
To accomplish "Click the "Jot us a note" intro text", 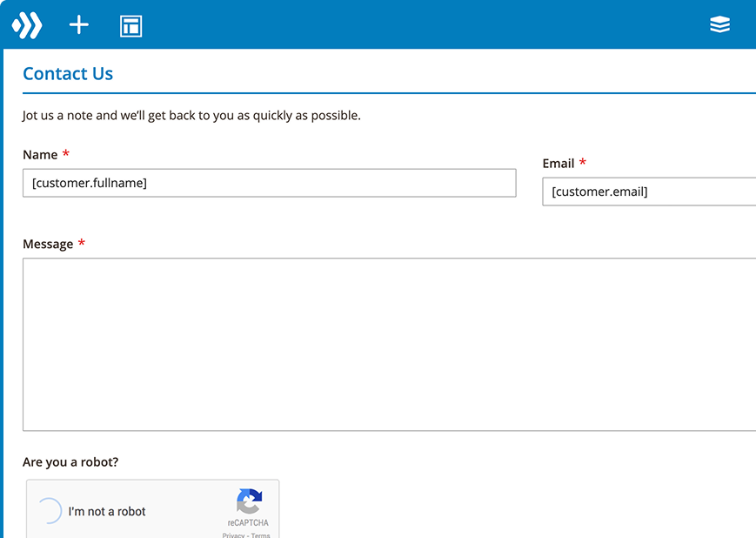I will click(191, 115).
